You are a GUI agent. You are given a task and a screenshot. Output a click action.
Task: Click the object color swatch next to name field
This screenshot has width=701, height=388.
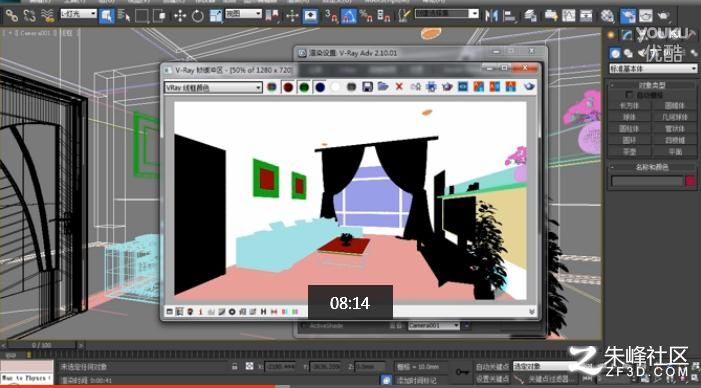click(x=691, y=181)
